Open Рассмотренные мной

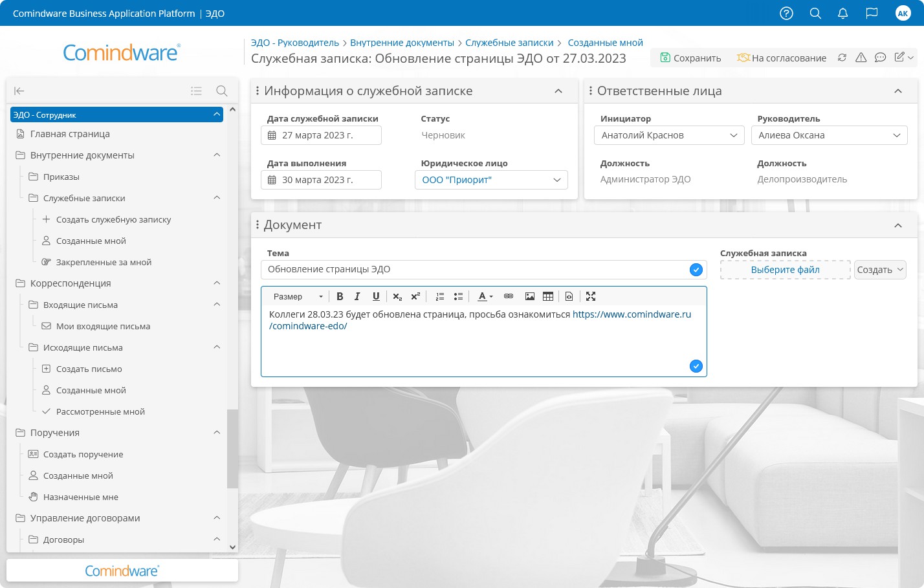pos(100,411)
